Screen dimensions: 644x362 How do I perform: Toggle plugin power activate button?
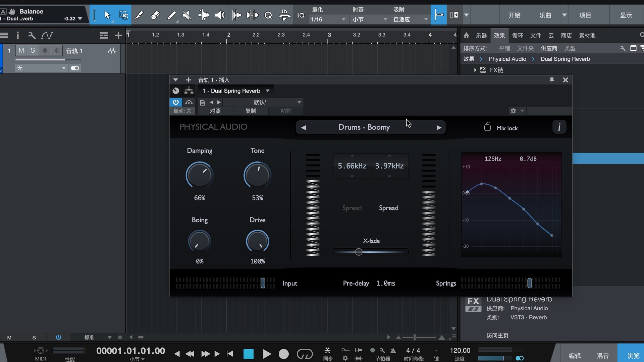[x=176, y=102]
